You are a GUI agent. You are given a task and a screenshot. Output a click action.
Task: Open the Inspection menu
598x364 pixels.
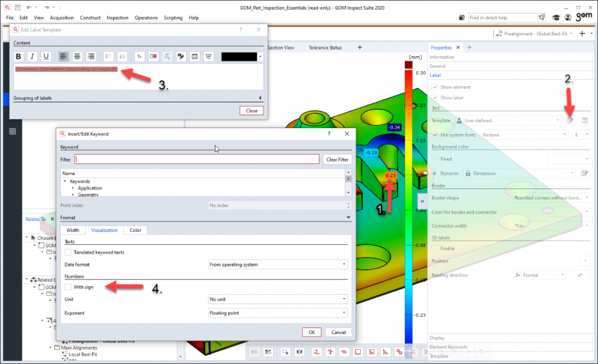(x=117, y=18)
